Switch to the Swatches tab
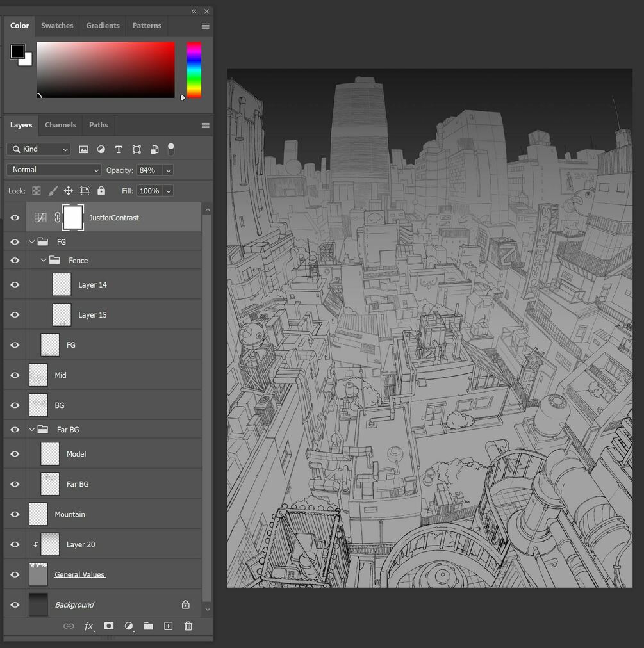The image size is (644, 648). [57, 25]
